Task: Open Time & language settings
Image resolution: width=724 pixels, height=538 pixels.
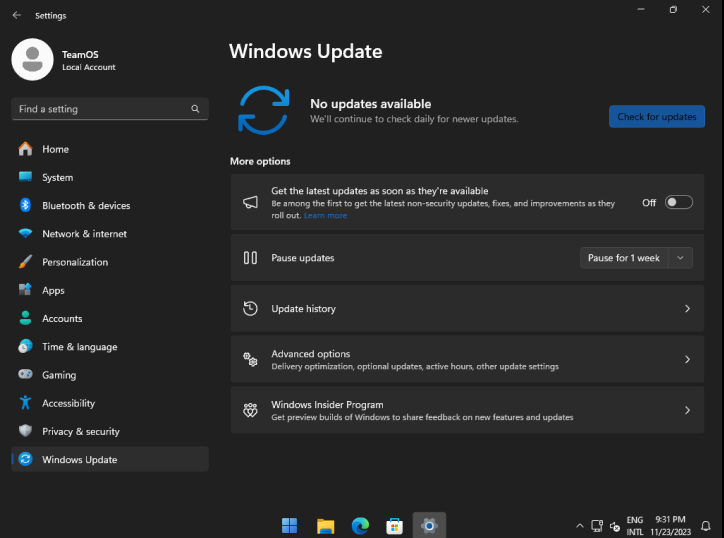Action: (x=110, y=346)
